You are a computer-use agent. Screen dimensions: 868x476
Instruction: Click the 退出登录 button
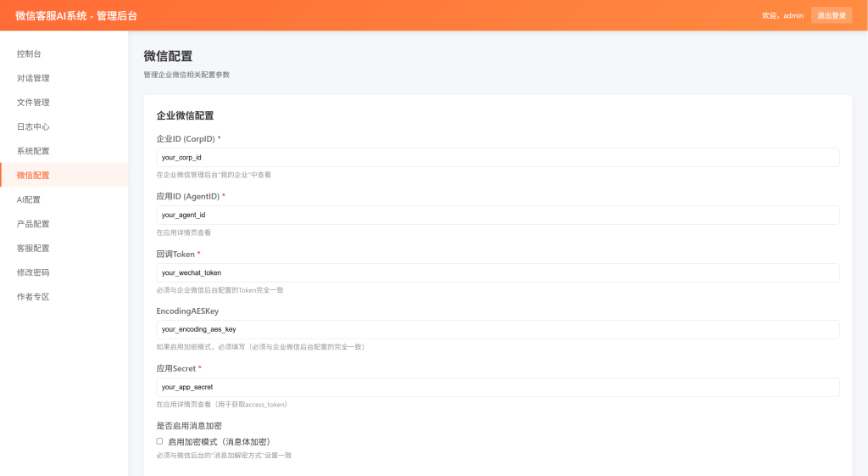pyautogui.click(x=832, y=15)
